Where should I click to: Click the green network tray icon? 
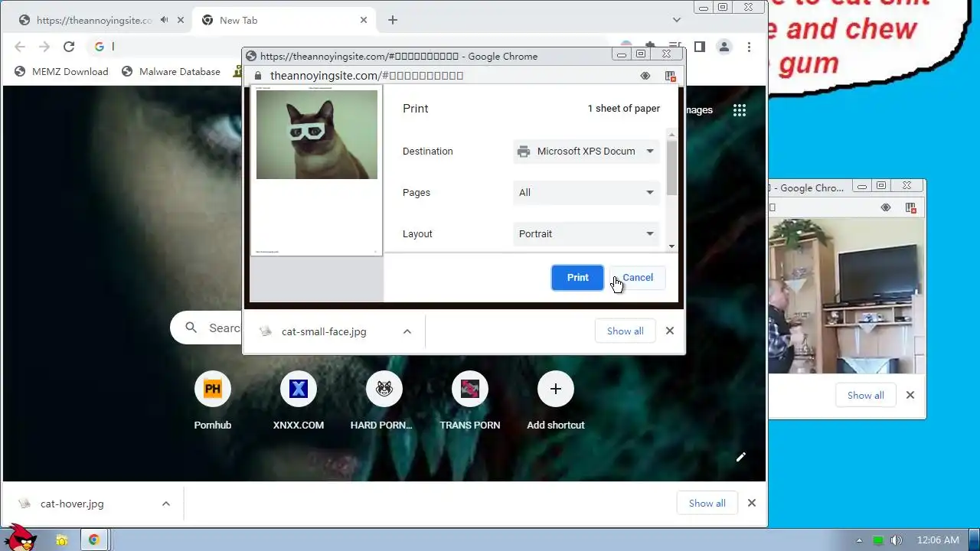click(878, 540)
